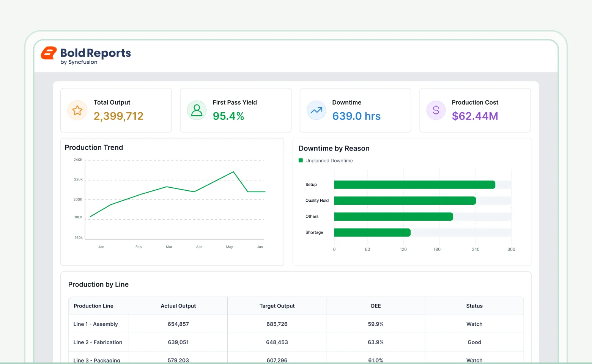
Task: Click the green Unplanned Downtime legend square
Action: click(301, 160)
